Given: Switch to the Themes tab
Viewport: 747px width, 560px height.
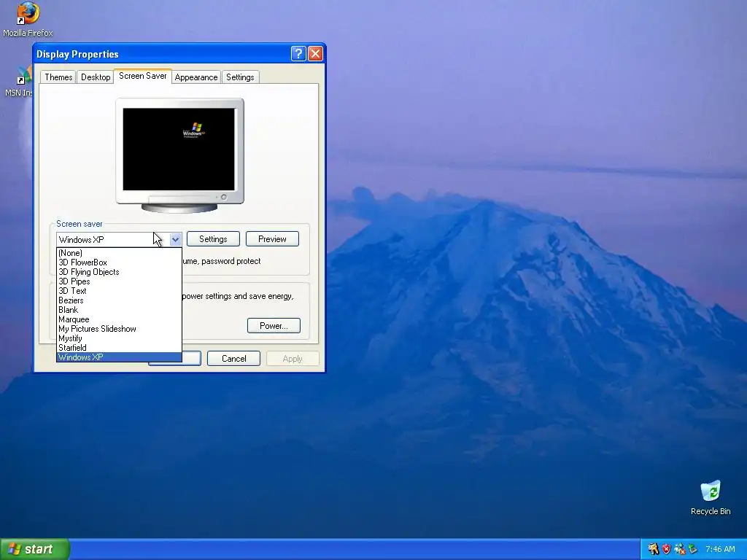Looking at the screenshot, I should pos(58,77).
